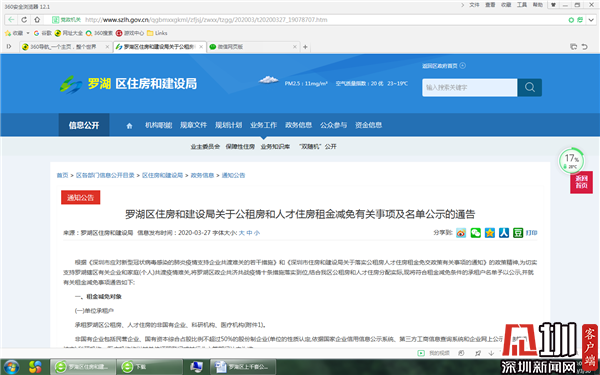This screenshot has height=375, width=600.
Task: Reload the page with refresh icon
Action: click(24, 20)
